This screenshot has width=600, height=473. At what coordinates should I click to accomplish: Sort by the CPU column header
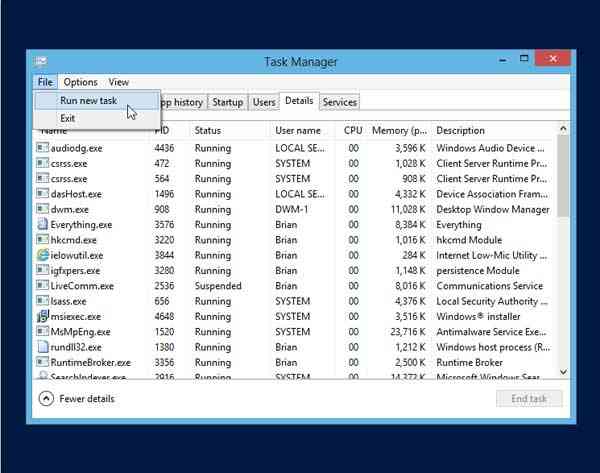352,131
